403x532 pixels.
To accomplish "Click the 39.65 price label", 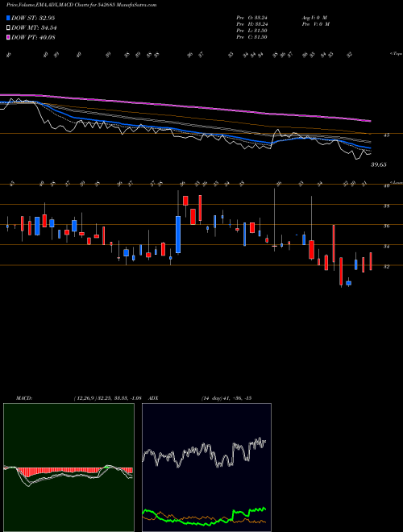I will point(379,164).
